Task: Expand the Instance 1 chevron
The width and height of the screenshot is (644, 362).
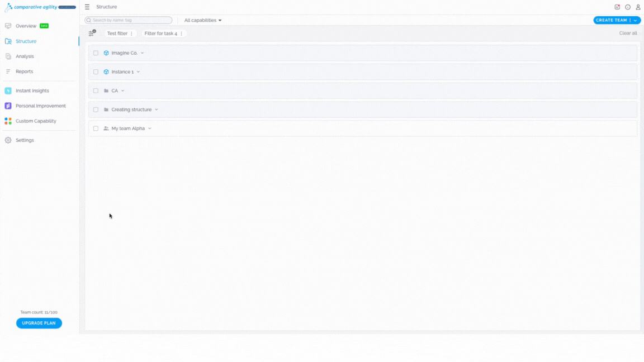Action: [139, 72]
